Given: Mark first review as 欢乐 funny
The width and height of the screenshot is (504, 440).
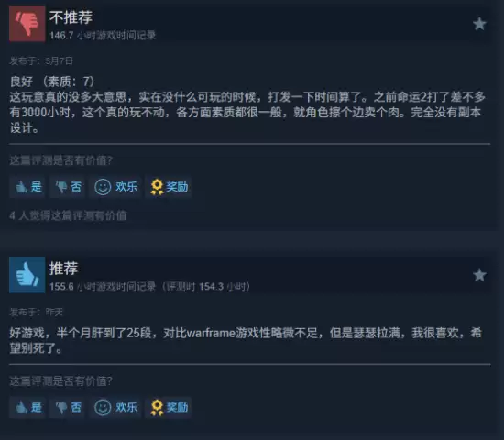Looking at the screenshot, I should 115,187.
